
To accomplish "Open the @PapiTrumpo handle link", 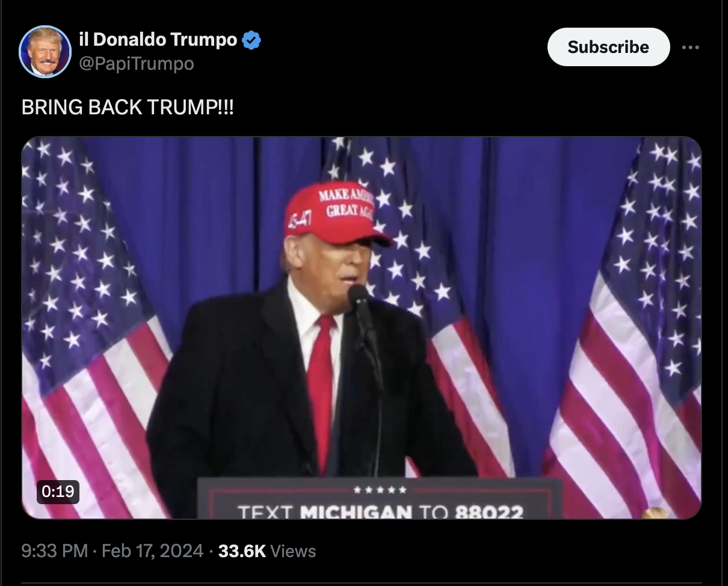I will (137, 63).
